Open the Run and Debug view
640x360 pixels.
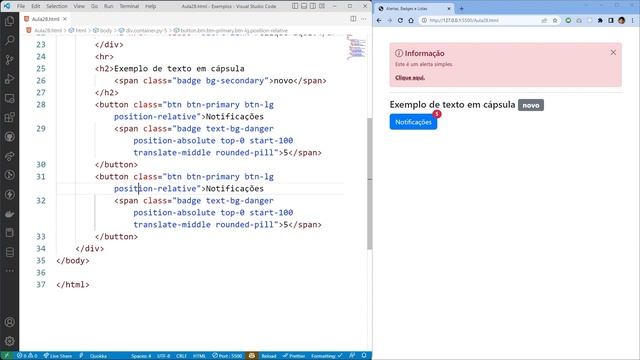[9, 79]
